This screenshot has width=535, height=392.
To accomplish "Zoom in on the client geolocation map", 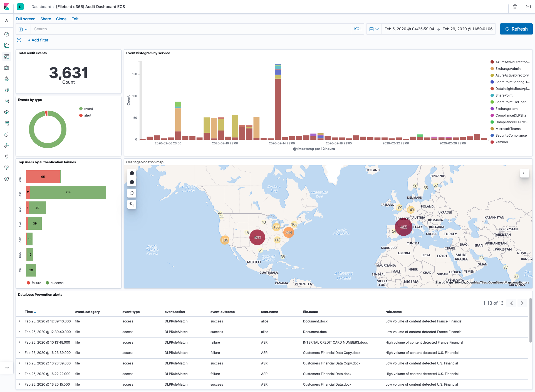I will tap(132, 173).
